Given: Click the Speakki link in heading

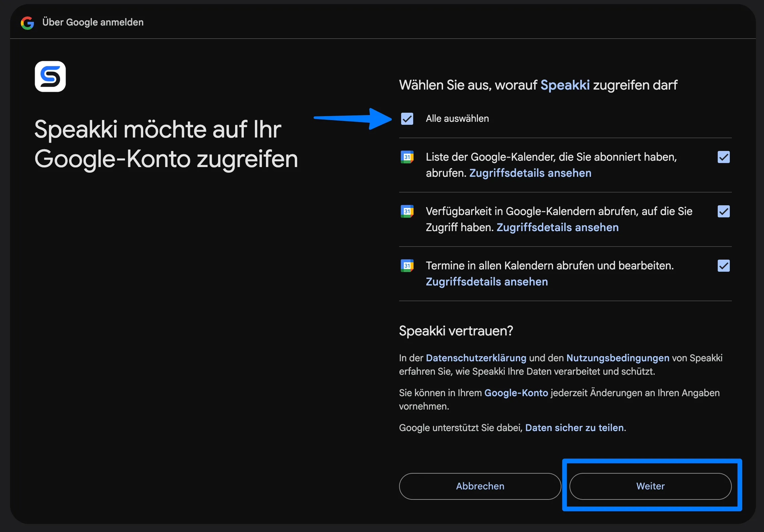Looking at the screenshot, I should (565, 85).
